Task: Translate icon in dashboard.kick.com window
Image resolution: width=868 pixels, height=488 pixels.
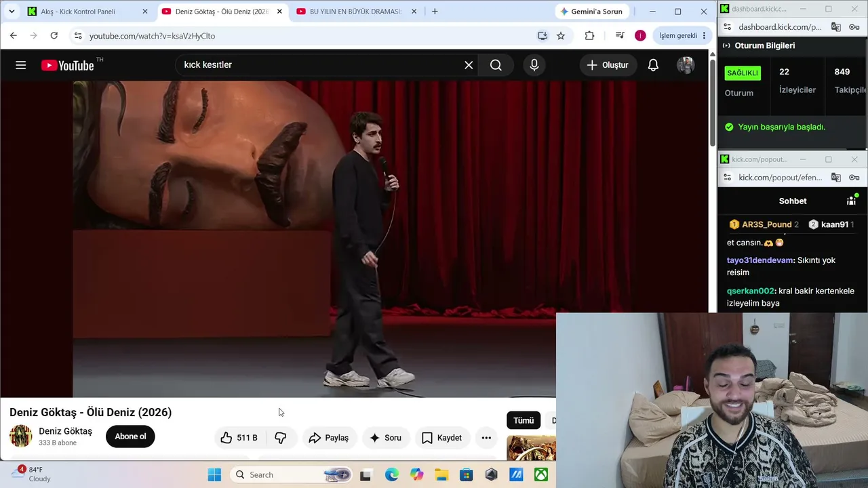Action: 836,27
